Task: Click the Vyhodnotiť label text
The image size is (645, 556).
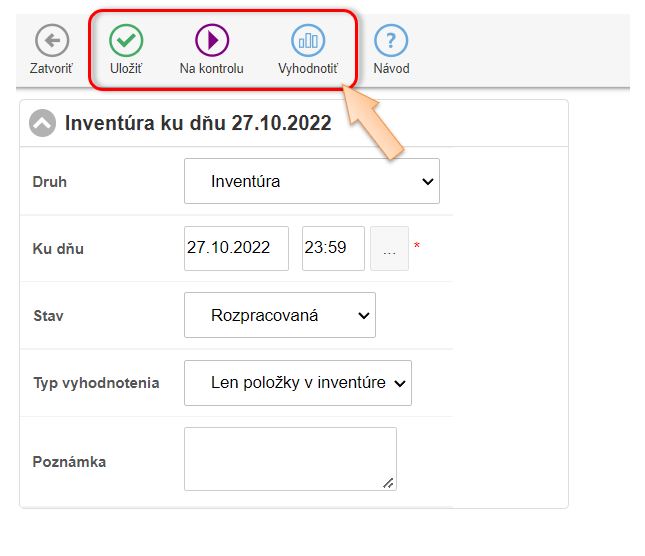Action: pyautogui.click(x=308, y=69)
